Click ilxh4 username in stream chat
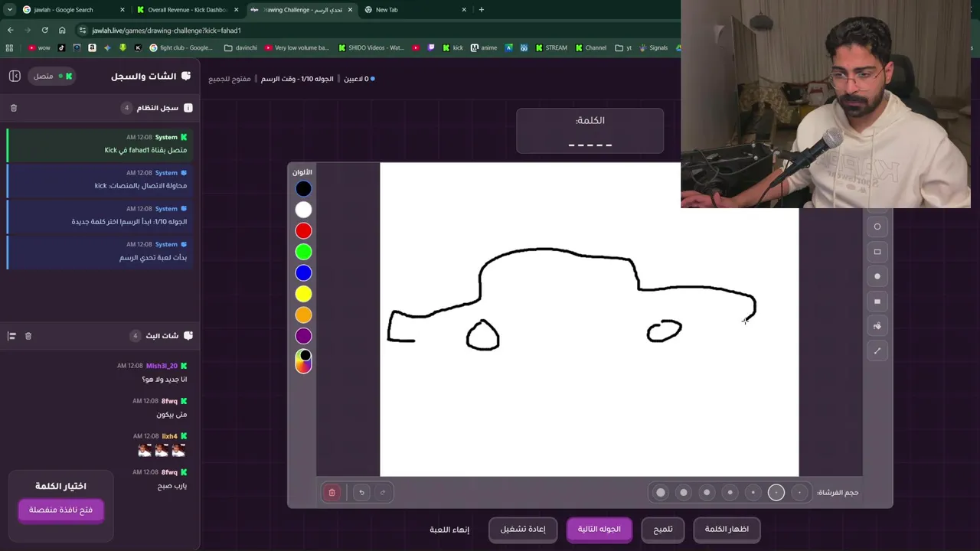Screen dimensions: 980x551 tap(169, 436)
